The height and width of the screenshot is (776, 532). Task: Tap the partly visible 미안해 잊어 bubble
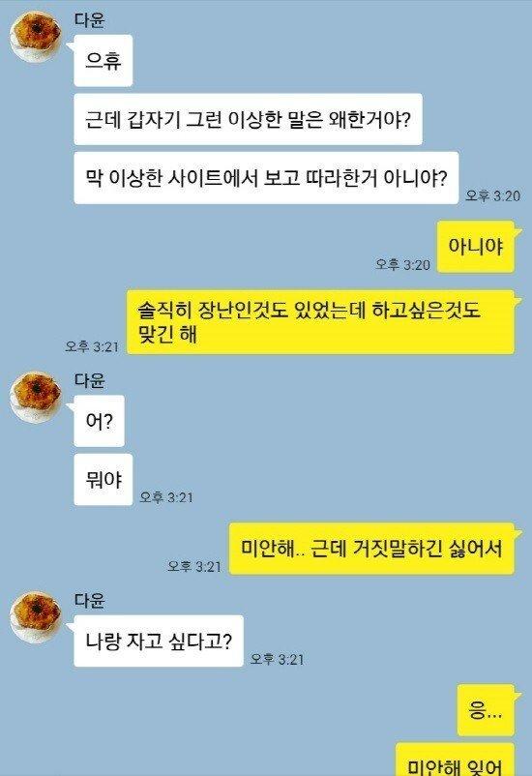[456, 760]
